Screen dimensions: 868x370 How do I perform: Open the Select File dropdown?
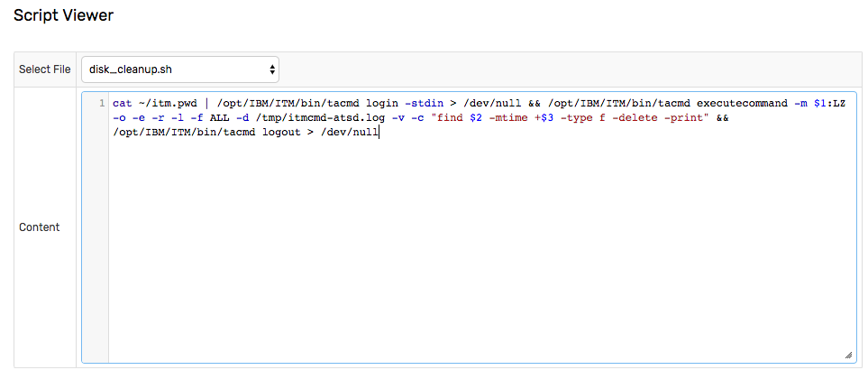tap(179, 69)
